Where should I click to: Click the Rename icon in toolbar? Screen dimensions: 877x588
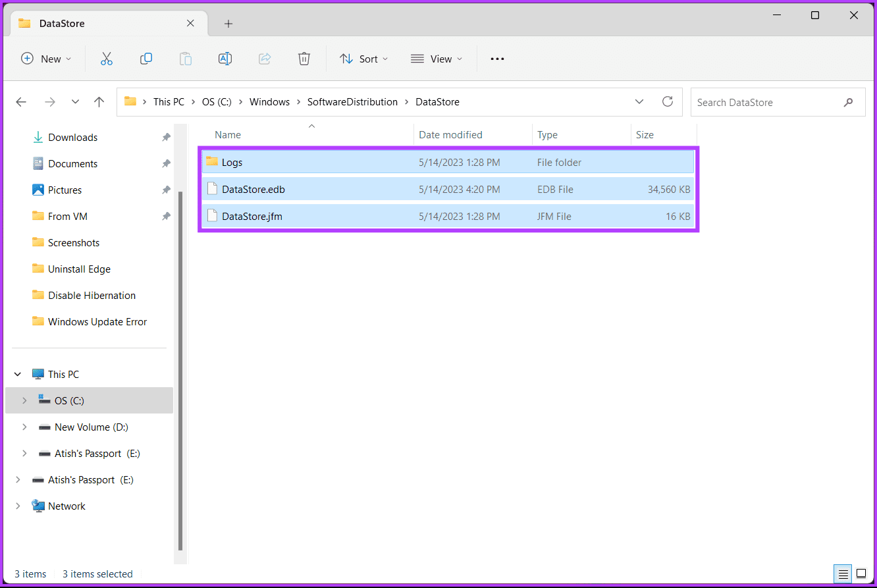(x=225, y=59)
